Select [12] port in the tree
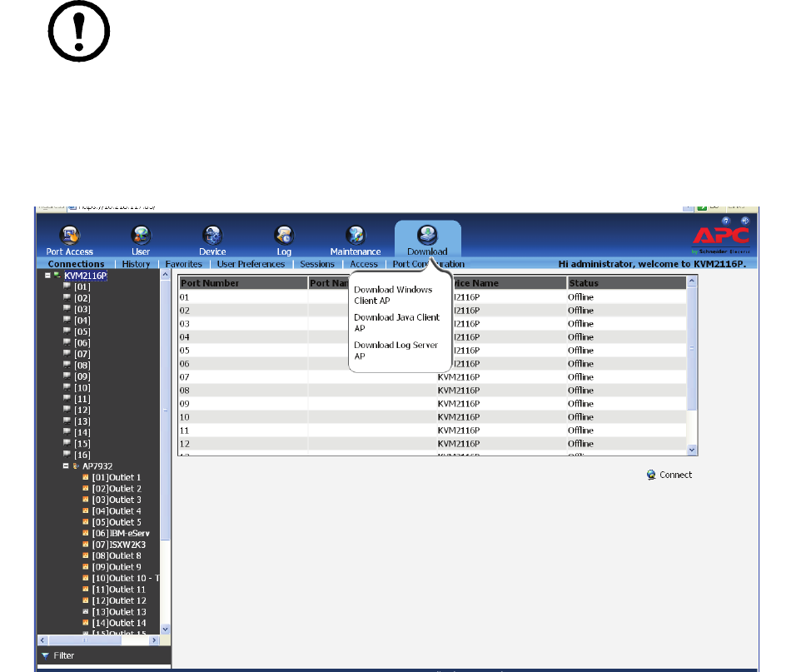Screen dimensions: 806x672 [x=82, y=410]
